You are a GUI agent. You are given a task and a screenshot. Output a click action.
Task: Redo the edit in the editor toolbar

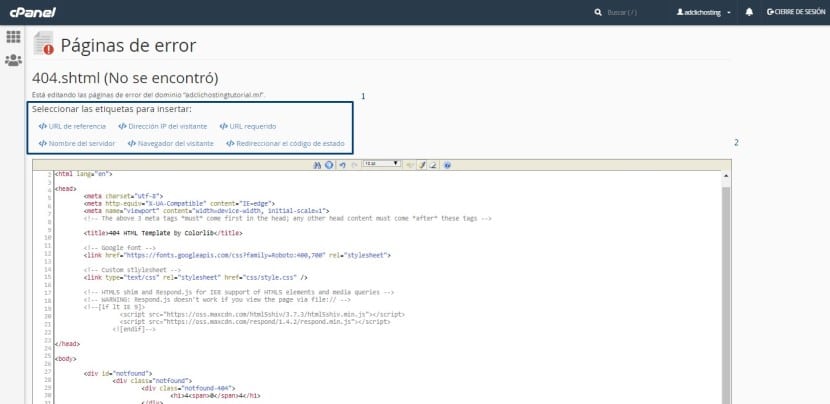(355, 165)
